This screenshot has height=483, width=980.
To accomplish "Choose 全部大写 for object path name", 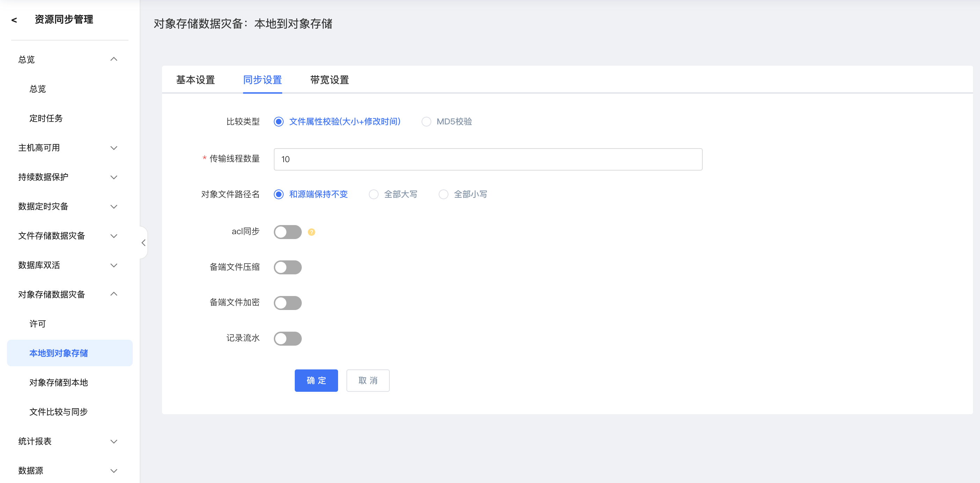I will pos(374,194).
